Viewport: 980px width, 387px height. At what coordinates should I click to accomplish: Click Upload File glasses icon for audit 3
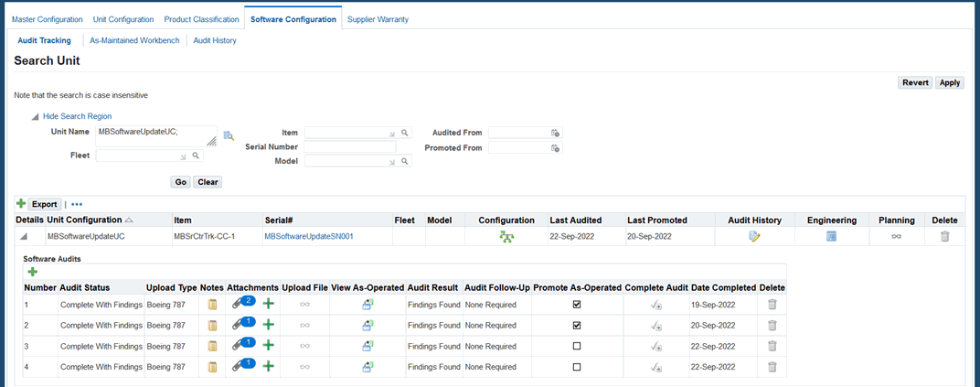(304, 347)
